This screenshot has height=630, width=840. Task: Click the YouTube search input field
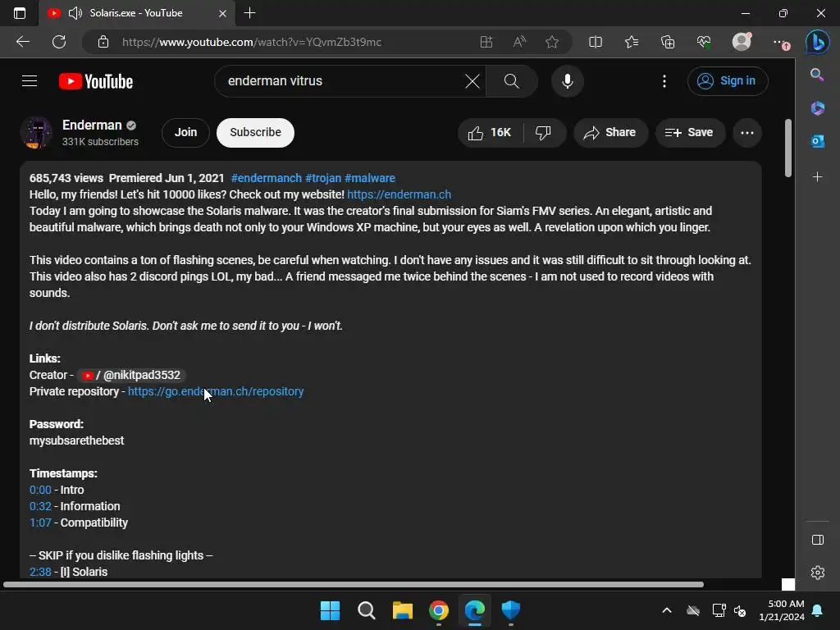point(343,81)
